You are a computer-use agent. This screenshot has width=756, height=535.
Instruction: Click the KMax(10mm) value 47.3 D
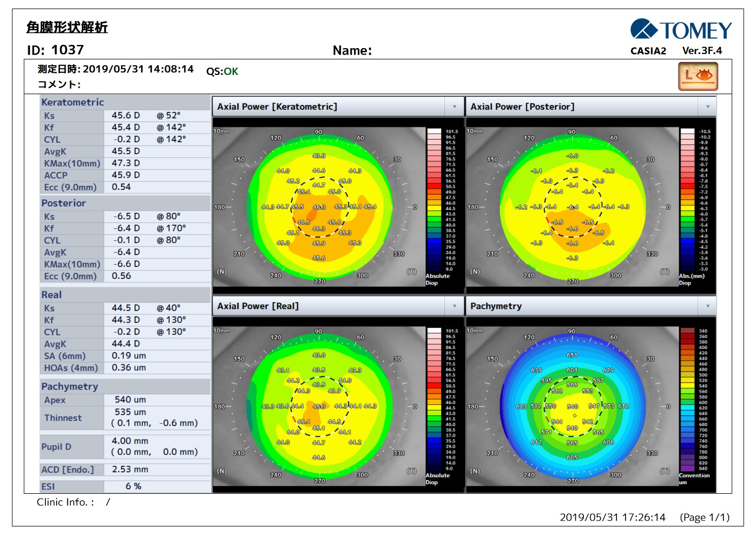point(126,163)
